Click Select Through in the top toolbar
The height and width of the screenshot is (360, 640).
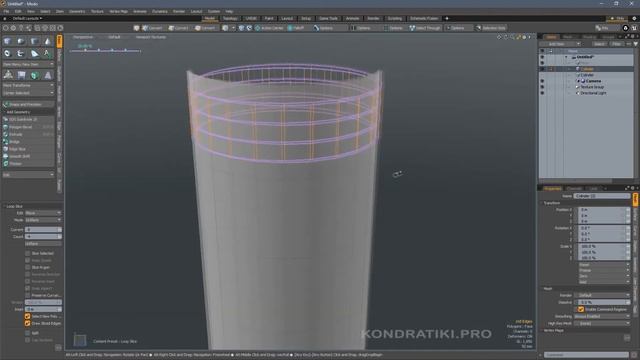[x=425, y=28]
